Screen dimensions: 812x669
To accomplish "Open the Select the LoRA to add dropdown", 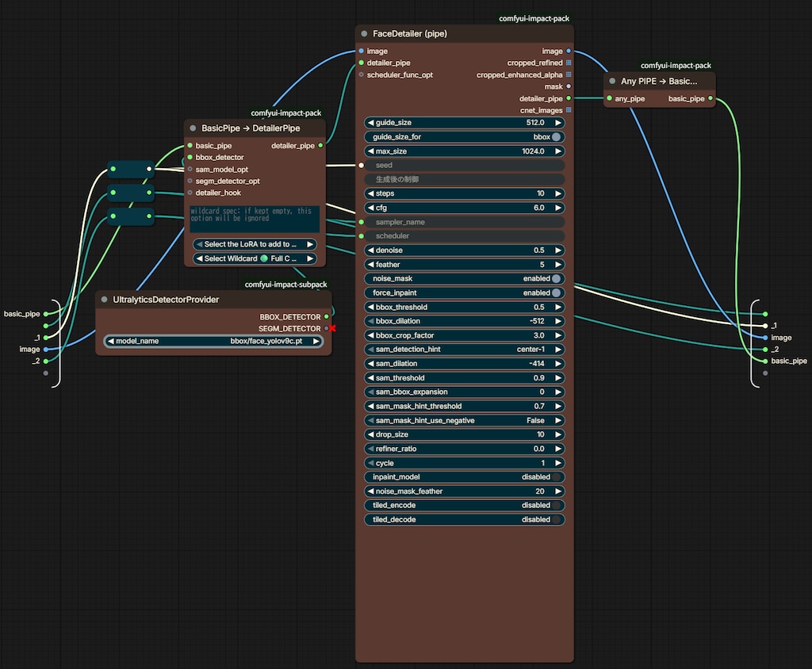I will coord(255,244).
